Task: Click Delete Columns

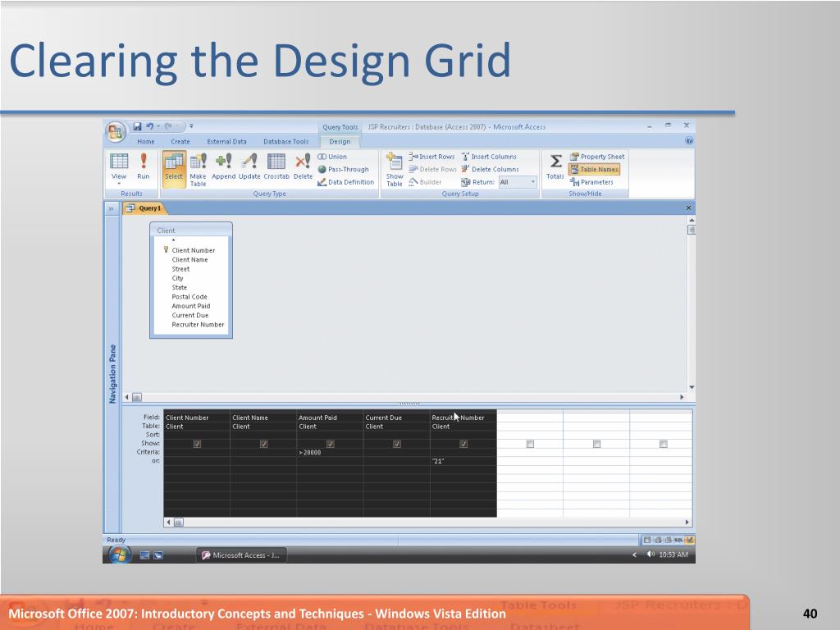Action: (491, 169)
